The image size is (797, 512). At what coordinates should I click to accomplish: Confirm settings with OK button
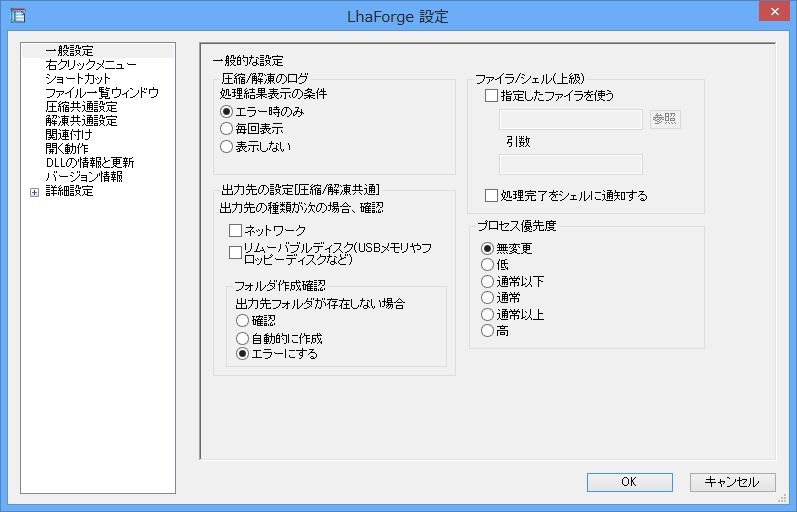pyautogui.click(x=629, y=482)
